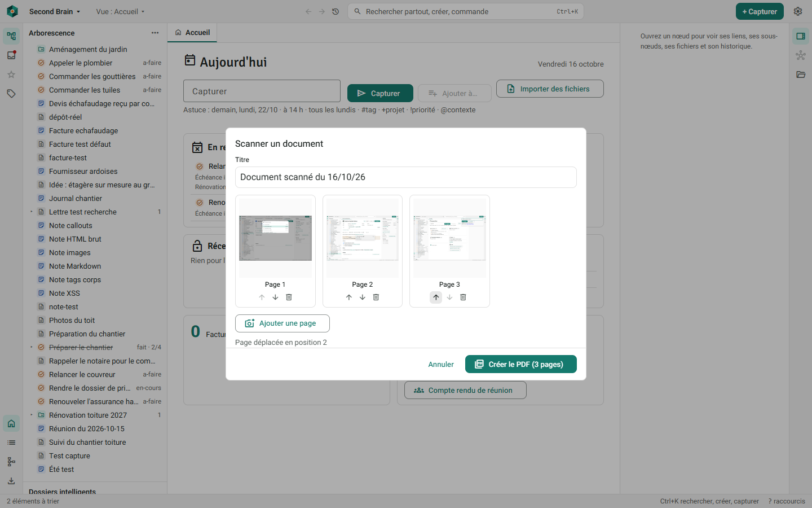Viewport: 812px width, 508px height.
Task: Click Annuler in the scan dialog
Action: point(441,364)
